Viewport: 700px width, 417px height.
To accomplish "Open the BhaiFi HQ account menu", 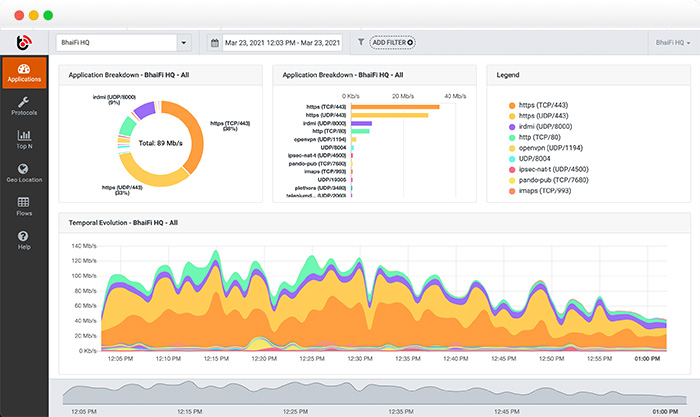I will [x=672, y=43].
